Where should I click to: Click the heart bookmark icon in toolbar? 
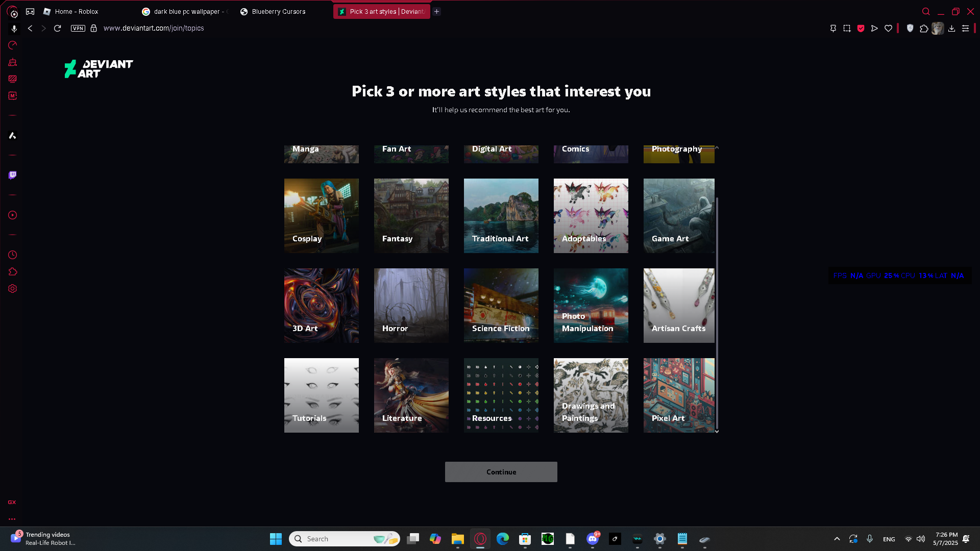pyautogui.click(x=888, y=29)
